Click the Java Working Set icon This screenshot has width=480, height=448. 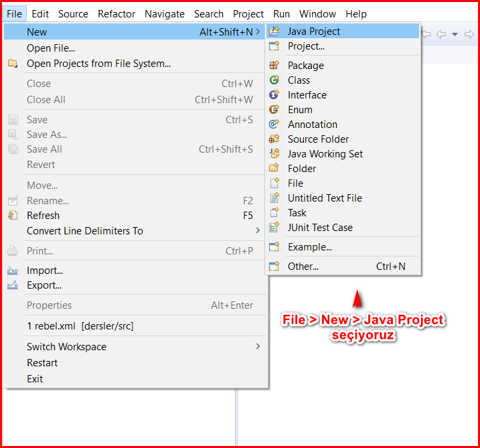[x=274, y=153]
